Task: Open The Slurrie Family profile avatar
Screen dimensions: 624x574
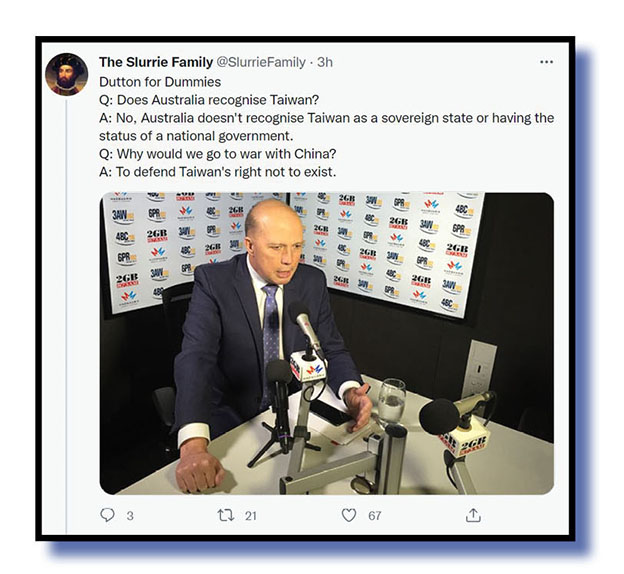Action: point(66,74)
